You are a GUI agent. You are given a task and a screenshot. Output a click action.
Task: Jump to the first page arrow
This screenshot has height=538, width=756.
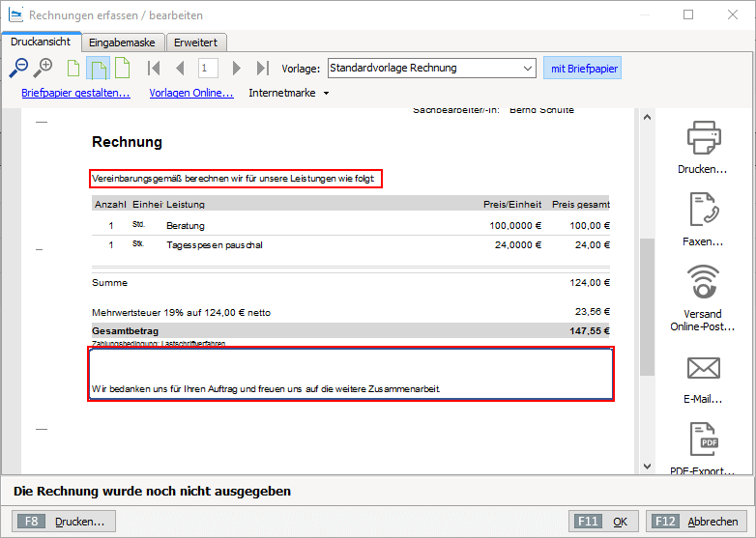[x=153, y=68]
